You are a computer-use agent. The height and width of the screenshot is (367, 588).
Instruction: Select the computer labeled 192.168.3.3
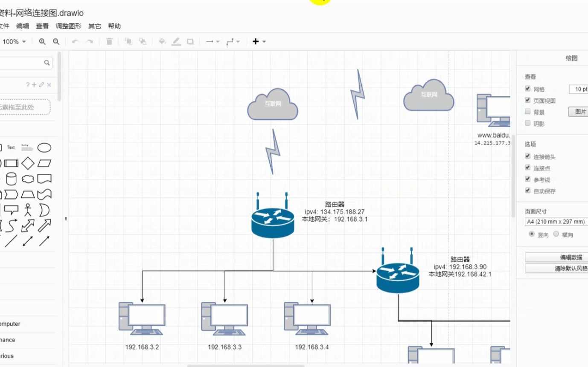[x=224, y=319]
